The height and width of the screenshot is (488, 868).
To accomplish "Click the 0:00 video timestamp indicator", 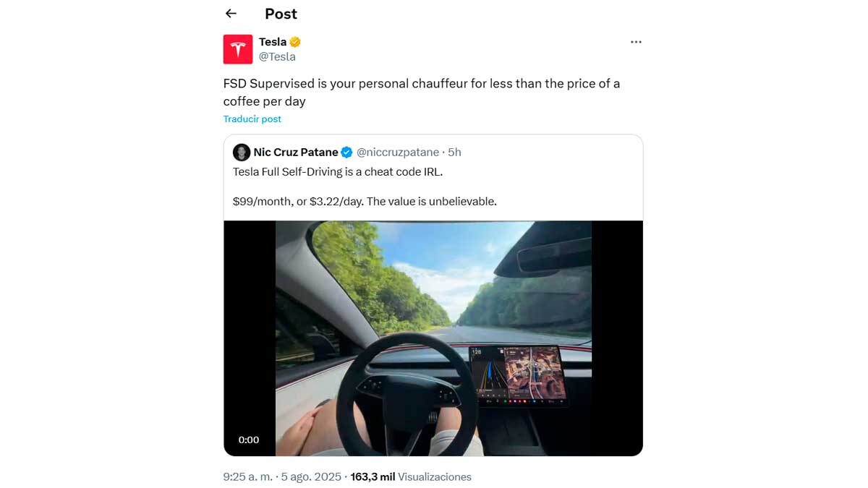I will point(249,440).
